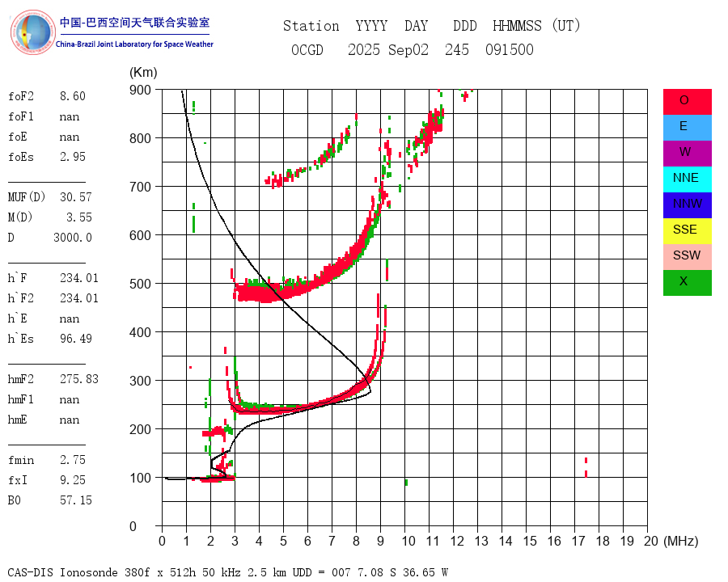Select the yellow SSE legend swatch

687,231
